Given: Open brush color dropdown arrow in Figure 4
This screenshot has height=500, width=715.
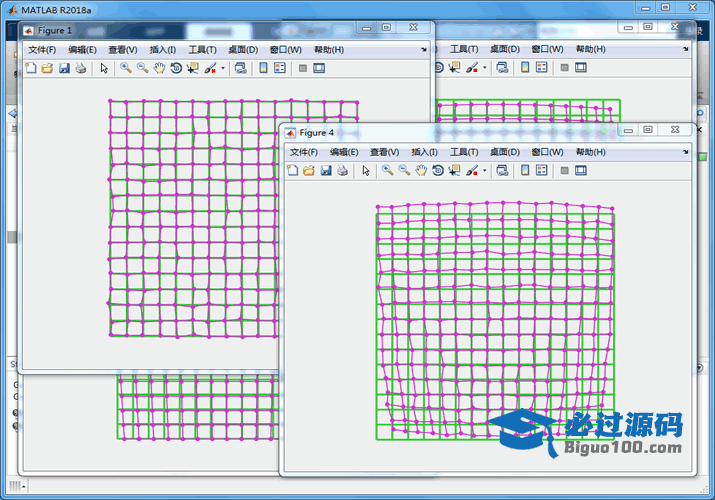Looking at the screenshot, I should (x=485, y=170).
